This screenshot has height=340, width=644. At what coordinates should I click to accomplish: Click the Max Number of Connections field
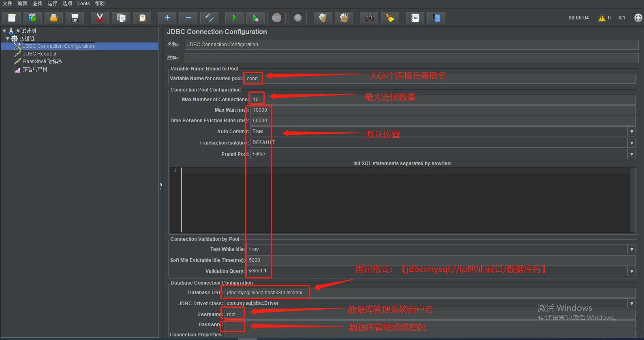pyautogui.click(x=443, y=100)
